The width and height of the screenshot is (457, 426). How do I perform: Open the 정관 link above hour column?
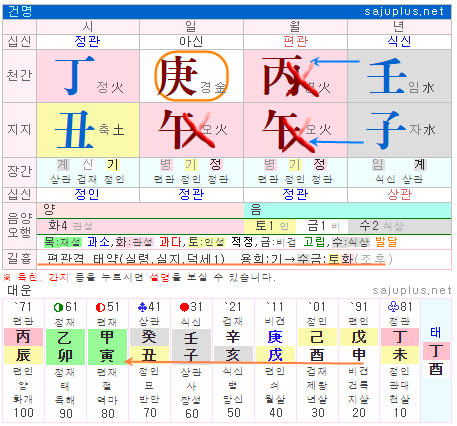(87, 41)
